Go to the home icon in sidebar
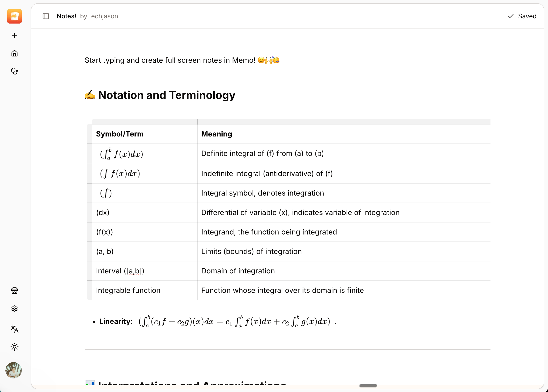 coord(14,53)
